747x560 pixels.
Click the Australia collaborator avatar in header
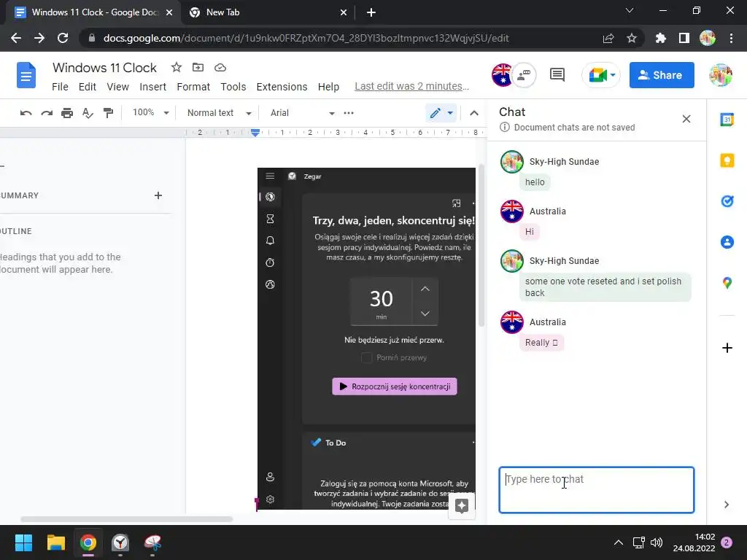click(502, 75)
